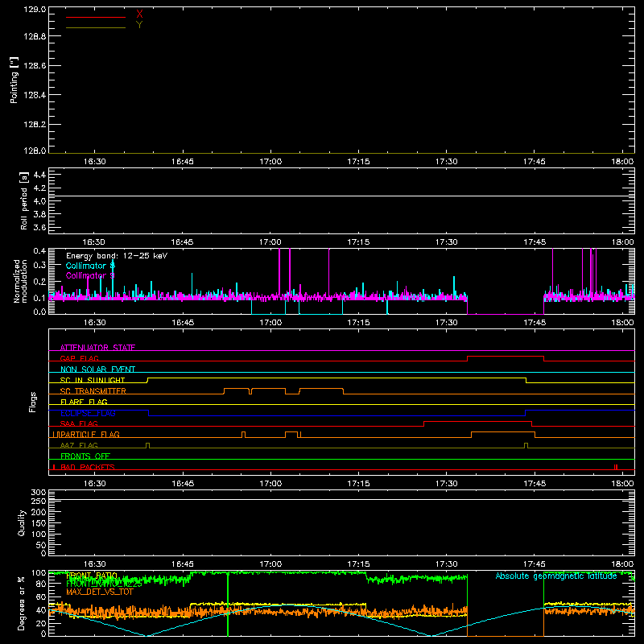Viewport: 644px width, 644px height.
Task: Click 17:00 tick under Pointing plot
Action: (270, 162)
